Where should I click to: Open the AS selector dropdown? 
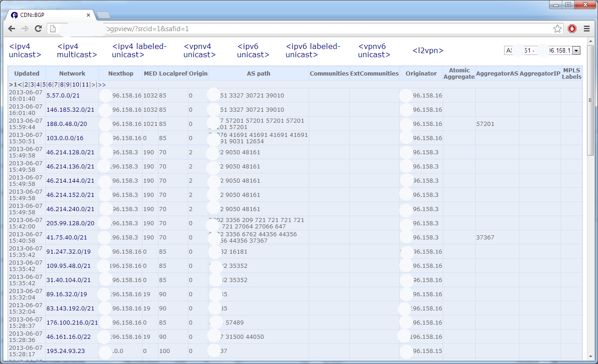tap(576, 50)
